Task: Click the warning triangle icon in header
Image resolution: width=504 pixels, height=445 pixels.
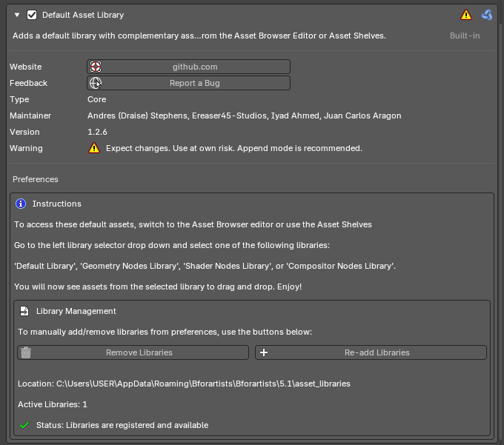Action: point(466,15)
